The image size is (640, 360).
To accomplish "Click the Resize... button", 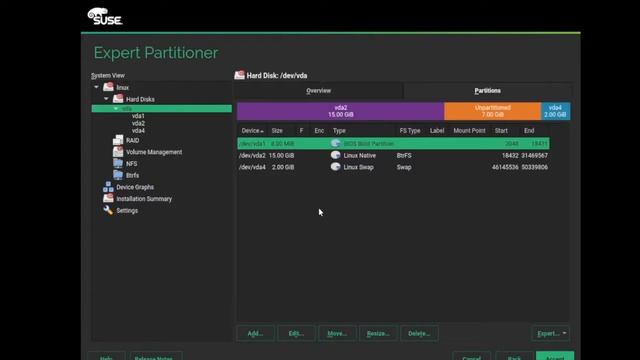I will point(378,333).
